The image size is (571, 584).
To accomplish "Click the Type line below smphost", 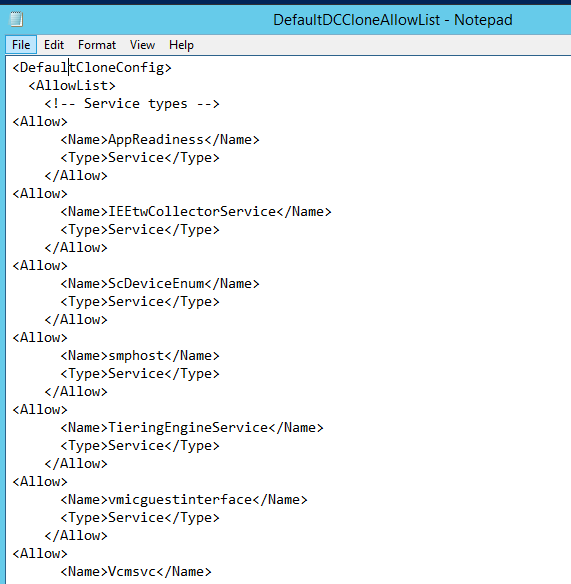I will tap(140, 374).
